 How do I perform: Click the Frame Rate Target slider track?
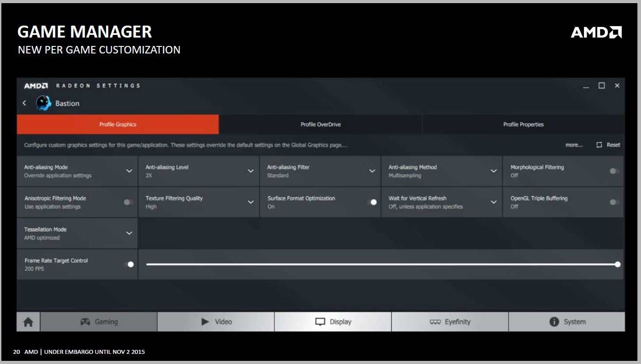click(382, 264)
